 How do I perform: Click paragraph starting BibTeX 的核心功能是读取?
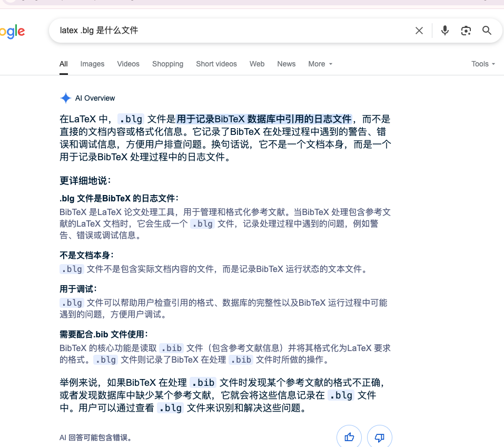[x=225, y=354]
